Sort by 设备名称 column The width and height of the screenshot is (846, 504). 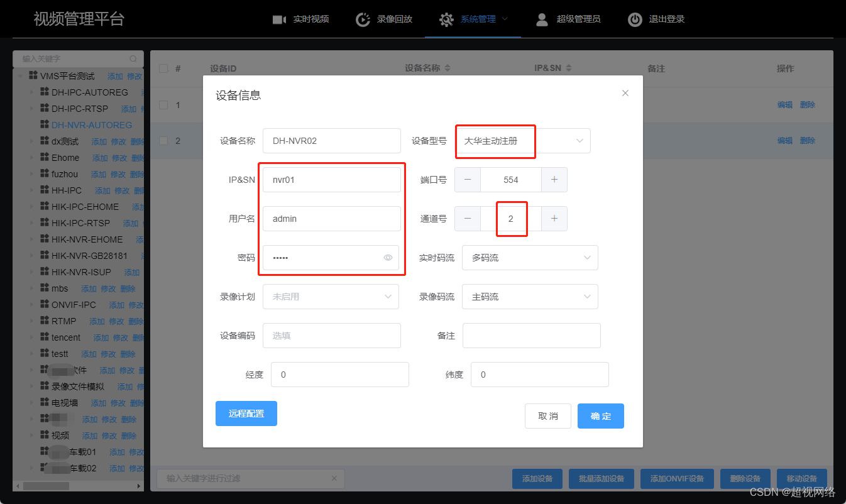tap(448, 68)
